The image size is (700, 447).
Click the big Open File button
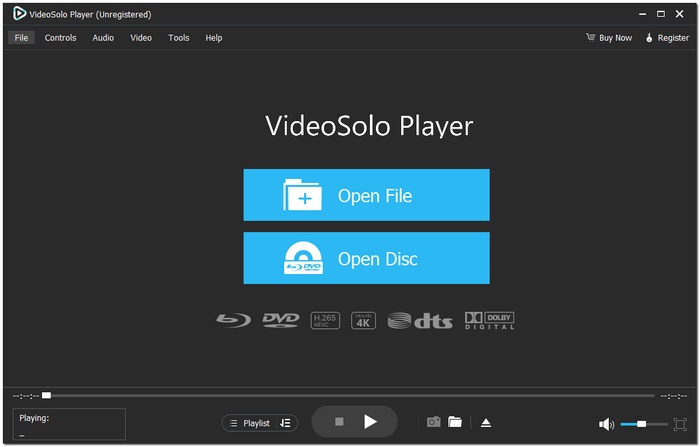pyautogui.click(x=367, y=195)
